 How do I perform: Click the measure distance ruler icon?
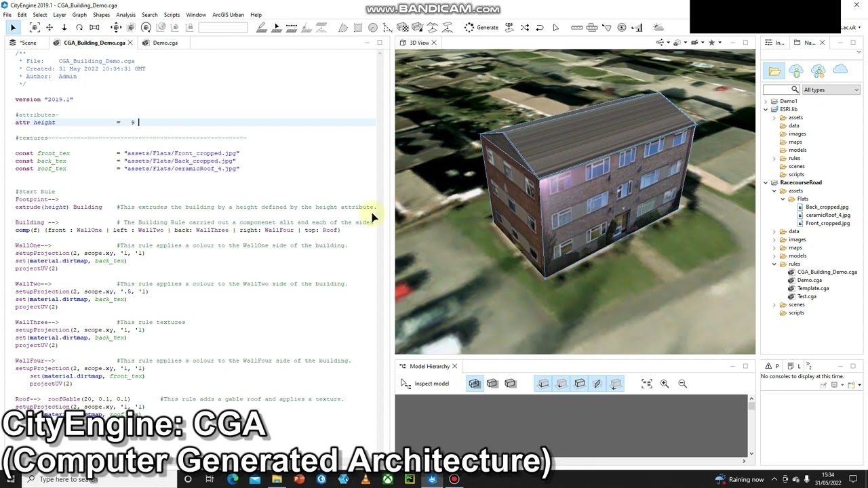[577, 27]
